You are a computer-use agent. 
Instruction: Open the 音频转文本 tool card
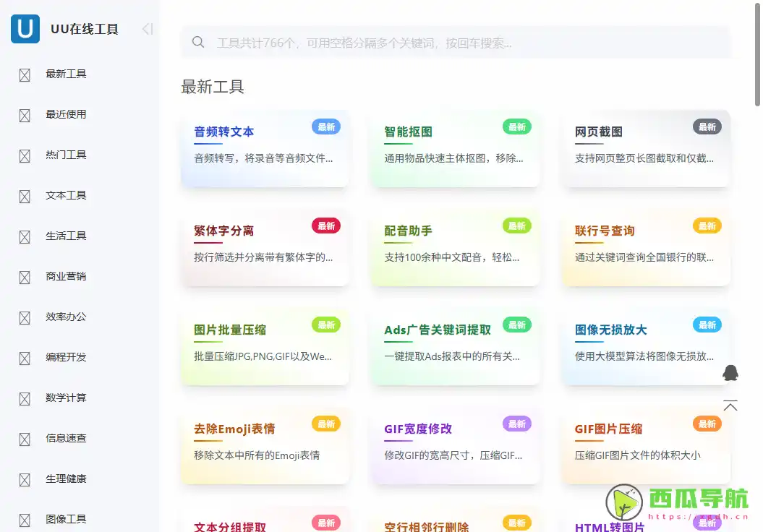(265, 148)
